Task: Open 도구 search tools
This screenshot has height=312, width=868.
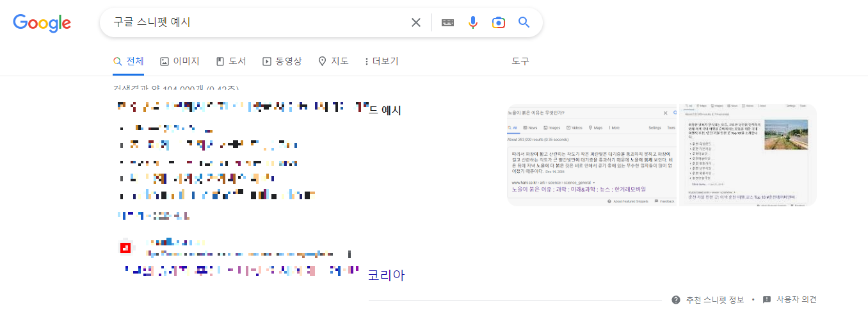Action: (520, 62)
